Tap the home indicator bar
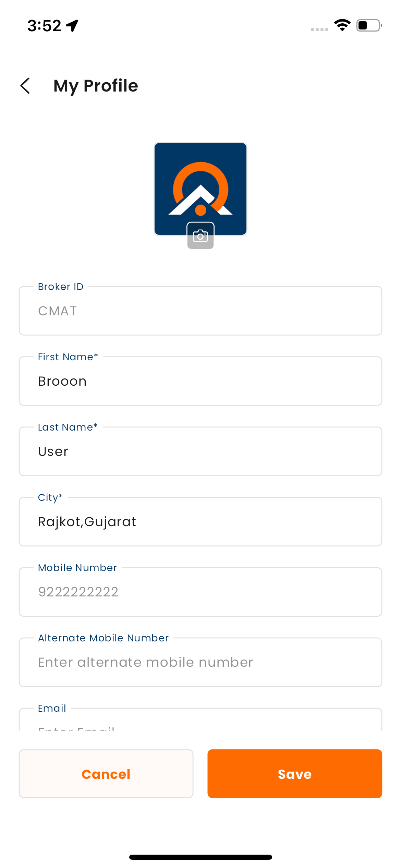This screenshot has height=868, width=401. coord(200,857)
